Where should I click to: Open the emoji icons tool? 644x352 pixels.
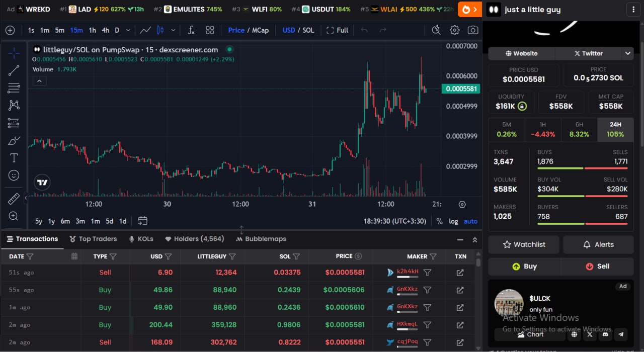coord(14,175)
